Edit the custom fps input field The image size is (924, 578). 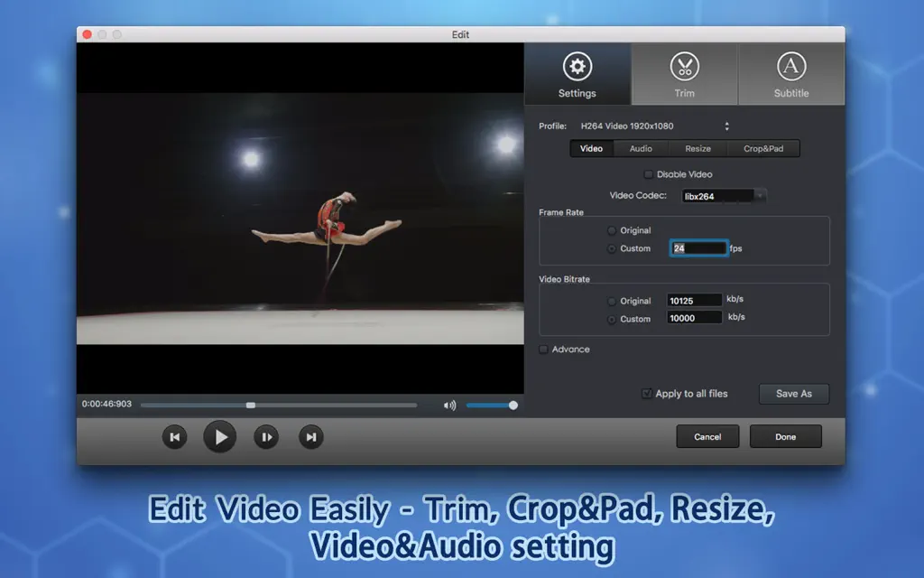click(x=698, y=247)
